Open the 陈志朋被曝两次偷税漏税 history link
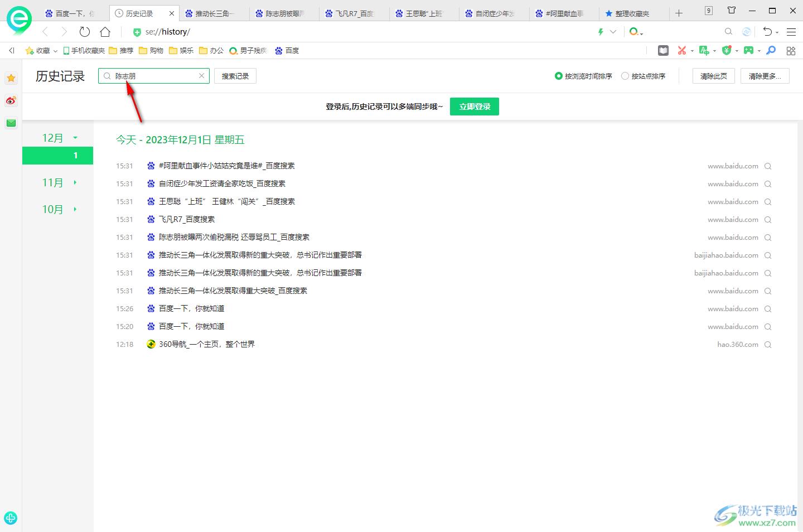Image resolution: width=803 pixels, height=532 pixels. click(x=234, y=237)
